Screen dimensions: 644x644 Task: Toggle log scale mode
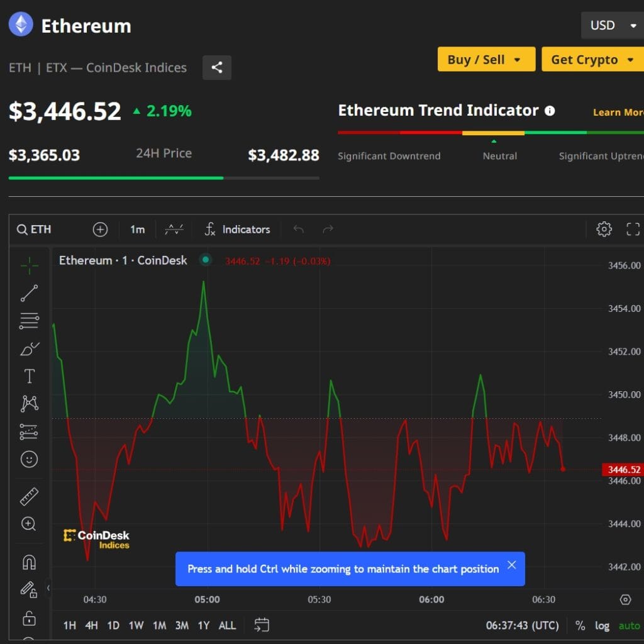[x=602, y=626]
